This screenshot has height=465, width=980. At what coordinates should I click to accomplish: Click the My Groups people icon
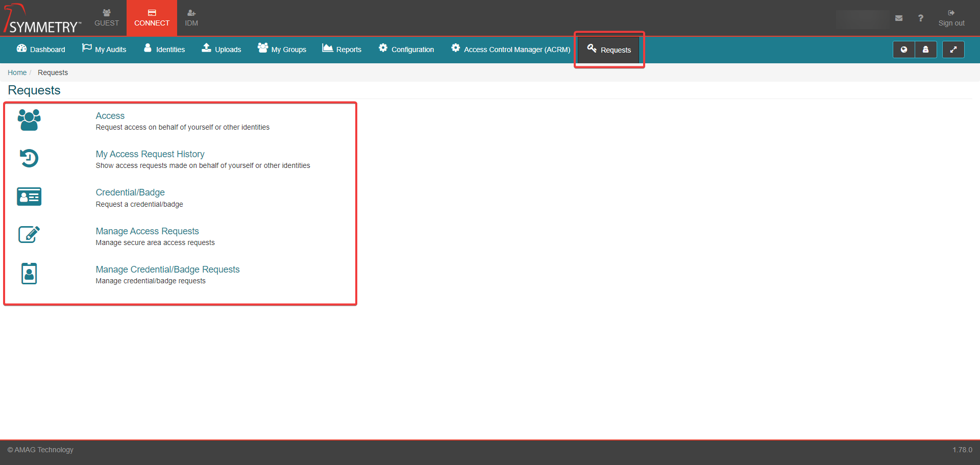pyautogui.click(x=263, y=48)
